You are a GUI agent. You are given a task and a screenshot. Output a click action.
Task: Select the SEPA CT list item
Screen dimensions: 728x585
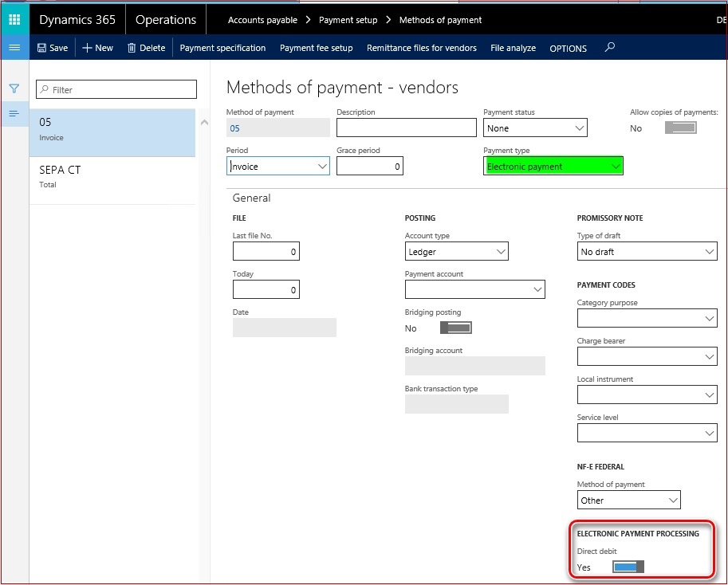point(112,180)
